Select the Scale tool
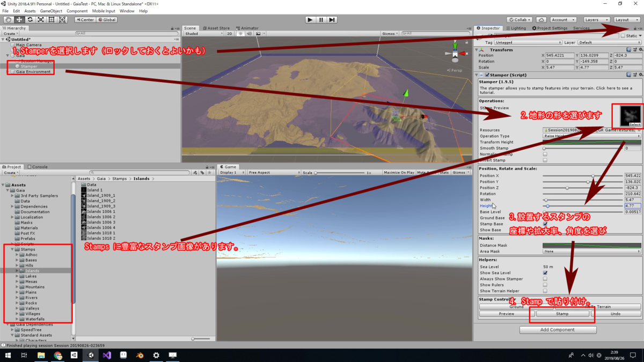 [x=41, y=20]
